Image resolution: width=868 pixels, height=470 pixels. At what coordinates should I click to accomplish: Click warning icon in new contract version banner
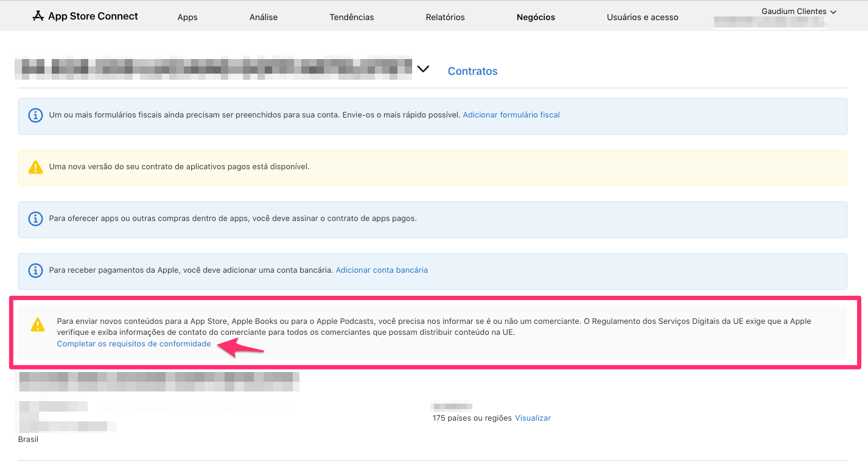point(36,167)
